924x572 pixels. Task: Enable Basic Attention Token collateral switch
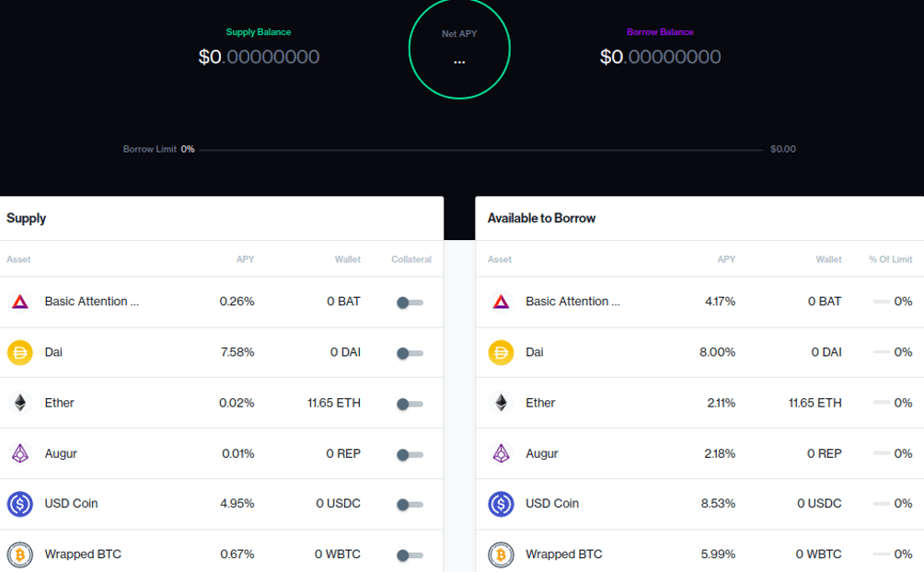410,303
